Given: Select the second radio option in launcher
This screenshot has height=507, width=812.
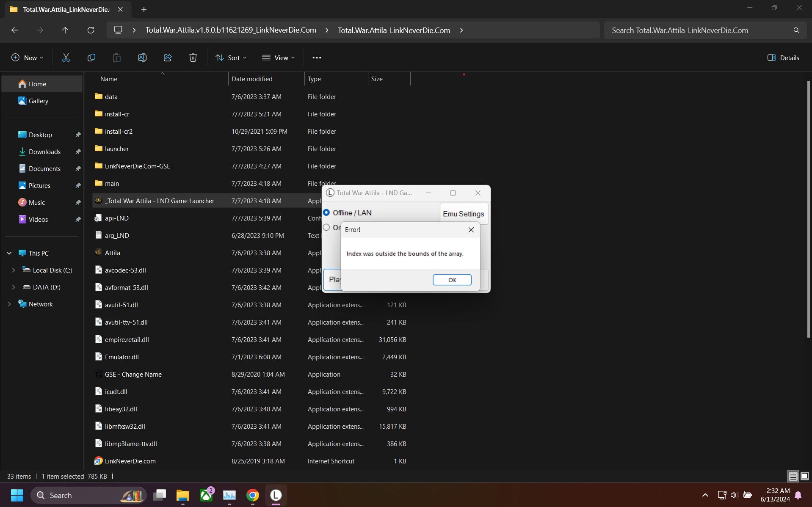Looking at the screenshot, I should (326, 227).
